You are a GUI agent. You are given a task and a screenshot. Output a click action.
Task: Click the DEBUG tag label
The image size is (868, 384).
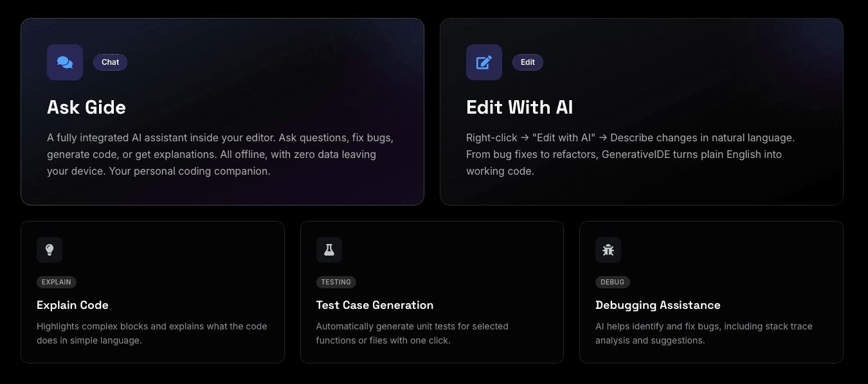click(x=613, y=282)
